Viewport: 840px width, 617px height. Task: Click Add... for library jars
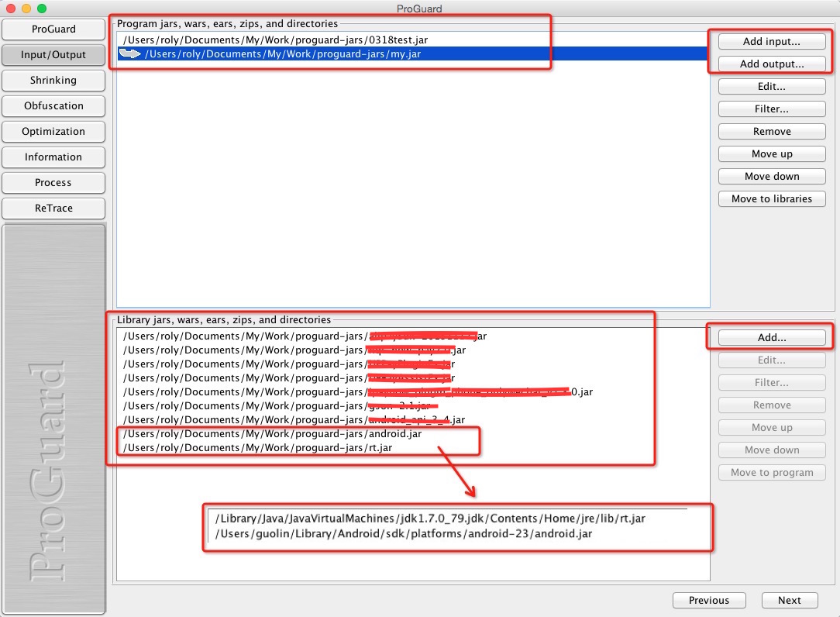tap(772, 337)
